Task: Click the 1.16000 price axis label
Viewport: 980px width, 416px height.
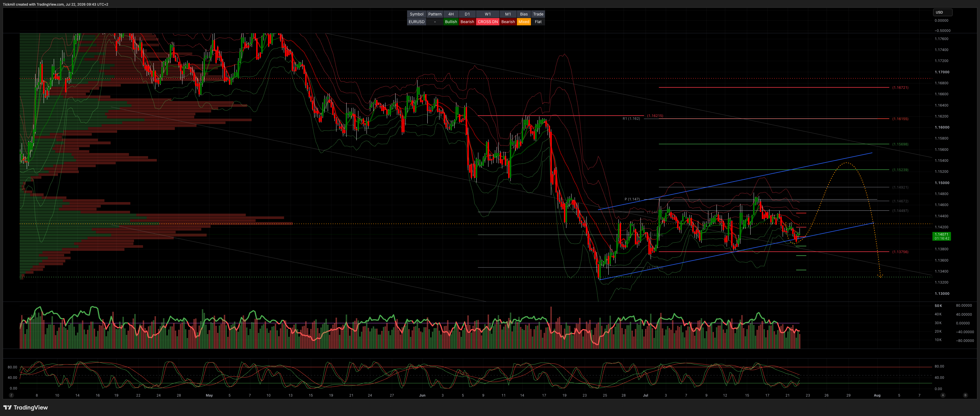Action: (x=942, y=127)
